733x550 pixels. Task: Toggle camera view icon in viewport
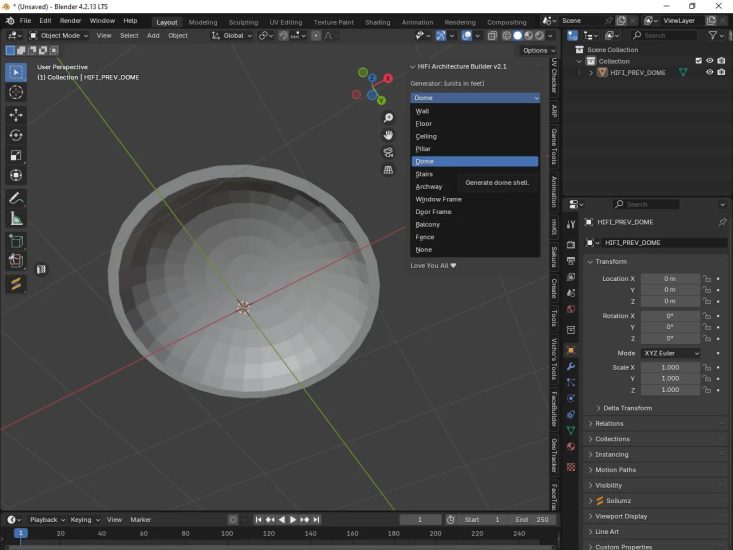click(388, 152)
